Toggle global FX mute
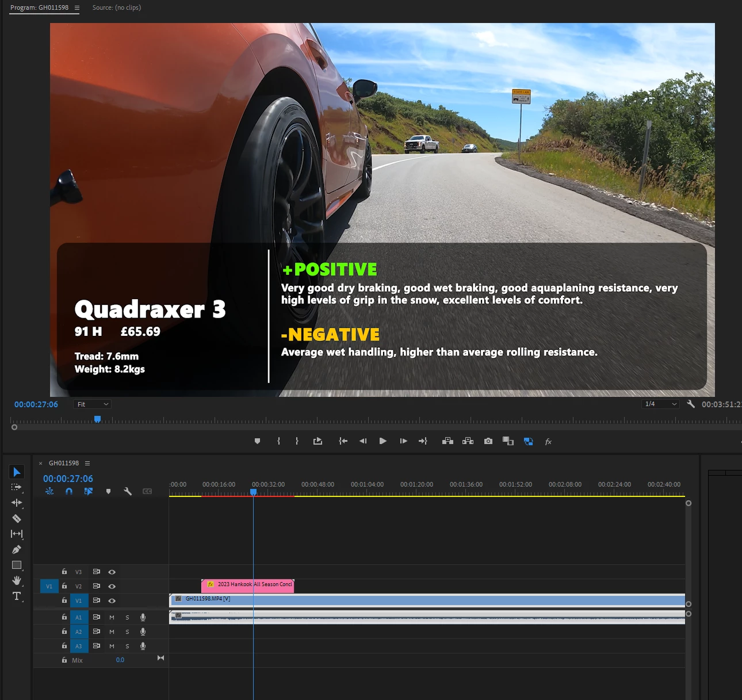Screen dimensions: 742x700 click(x=548, y=442)
